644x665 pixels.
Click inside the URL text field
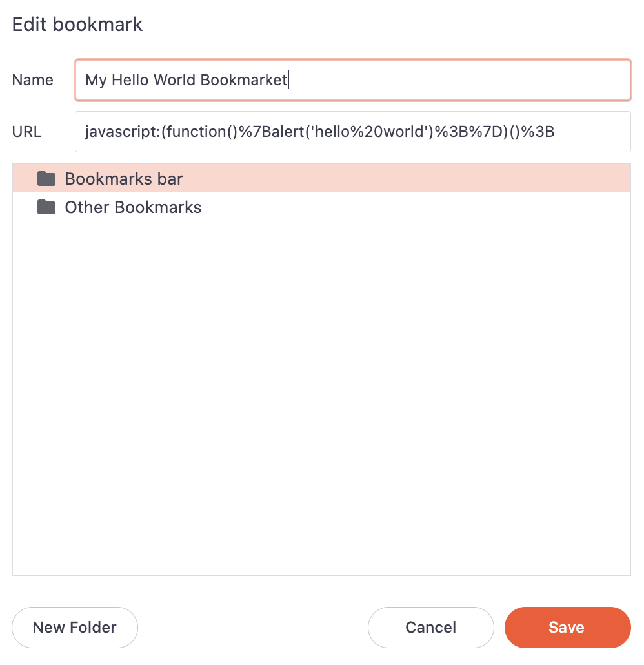point(352,131)
